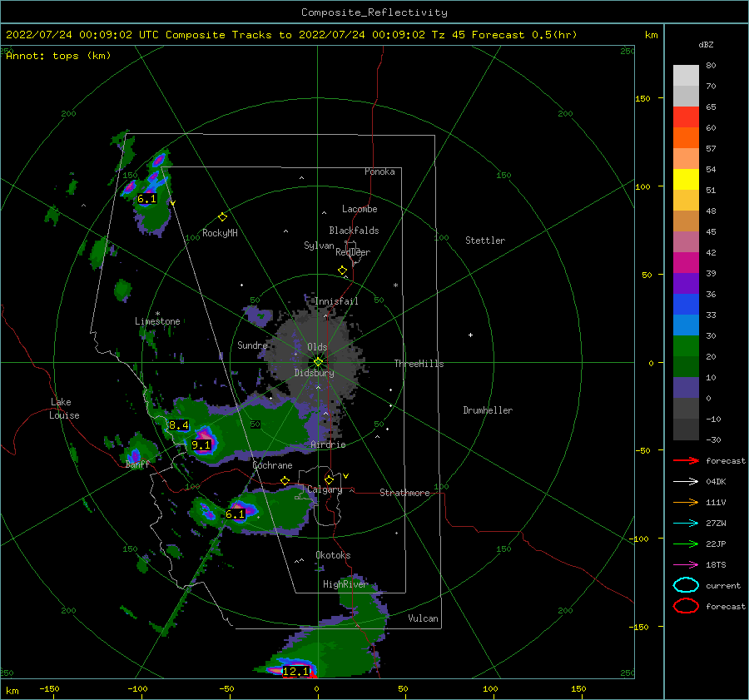Click the yellow diamond marker above Calgary
Image resolution: width=749 pixels, height=700 pixels.
[329, 479]
